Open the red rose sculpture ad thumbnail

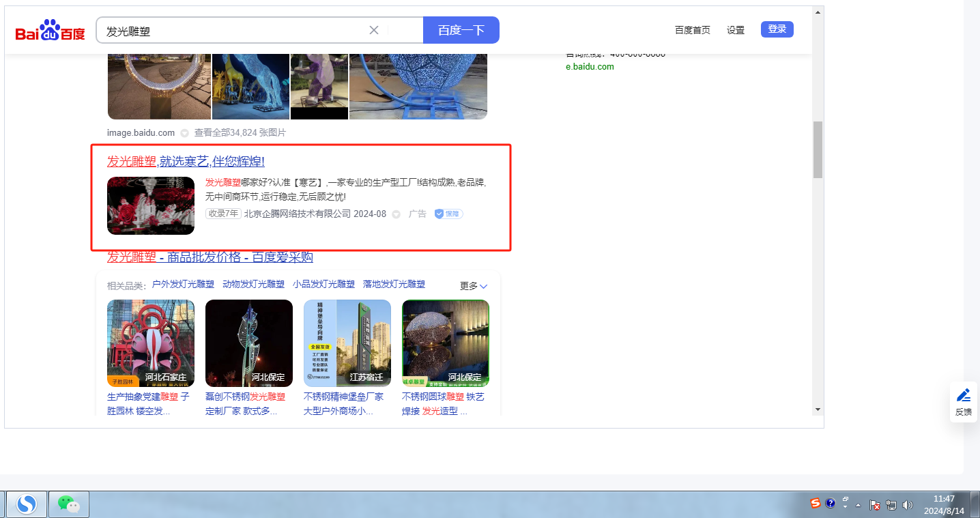point(151,205)
